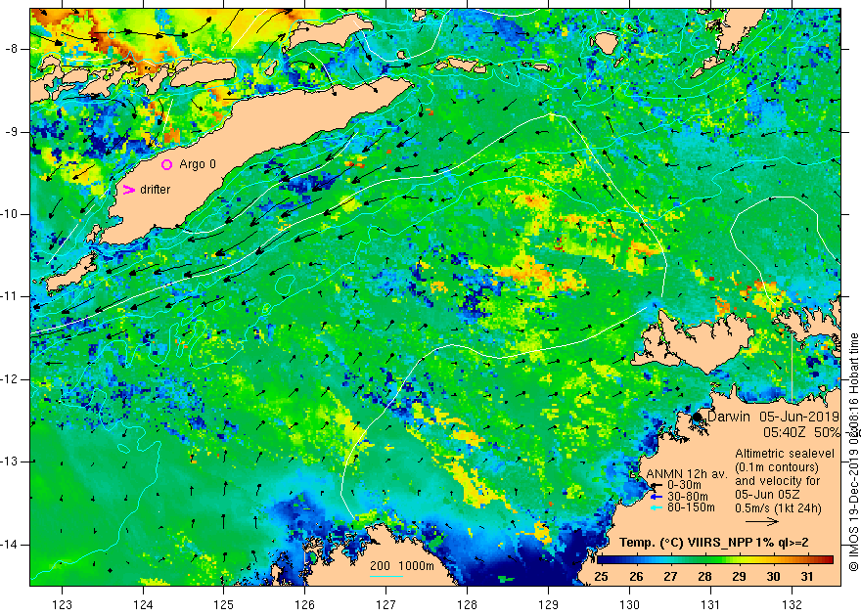
Task: Click the latitude label '-11'
Action: [x=10, y=296]
